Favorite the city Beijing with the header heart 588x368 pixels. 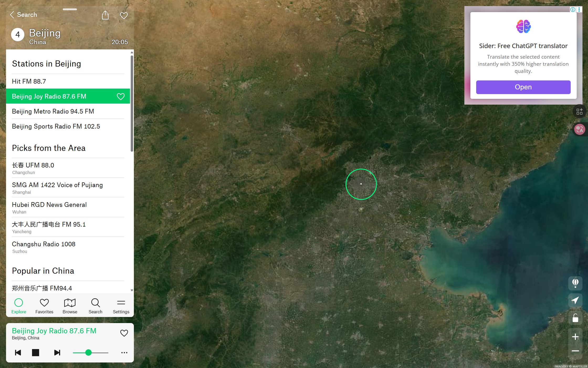(x=124, y=16)
